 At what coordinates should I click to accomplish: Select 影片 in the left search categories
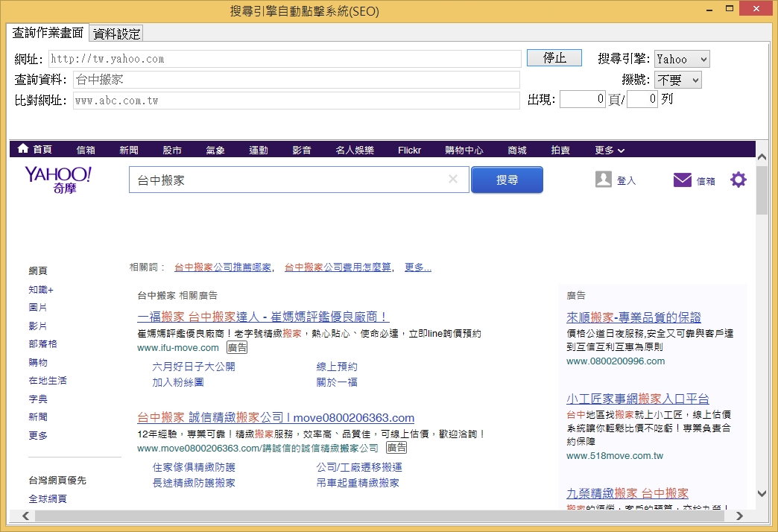(38, 326)
